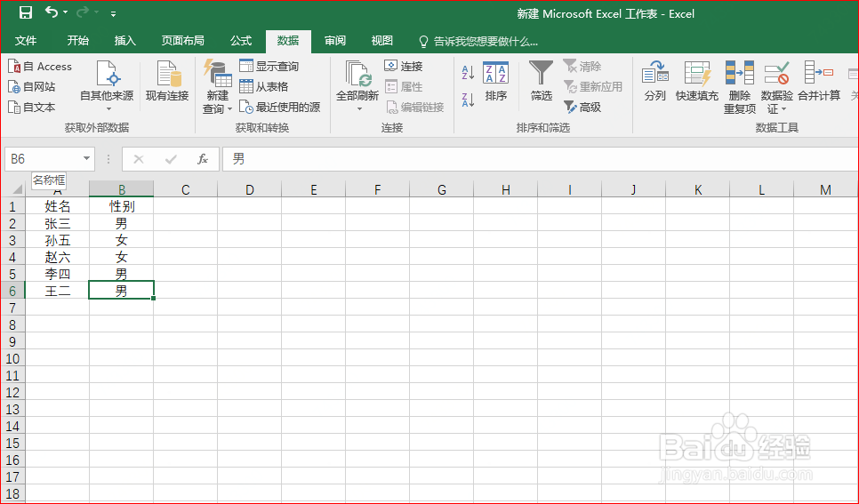The image size is (859, 504).
Task: Select column G header
Action: coord(442,189)
